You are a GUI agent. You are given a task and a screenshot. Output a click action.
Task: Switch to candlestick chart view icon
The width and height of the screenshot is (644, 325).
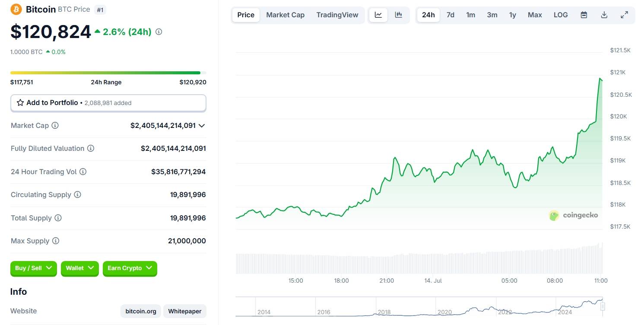(x=399, y=15)
